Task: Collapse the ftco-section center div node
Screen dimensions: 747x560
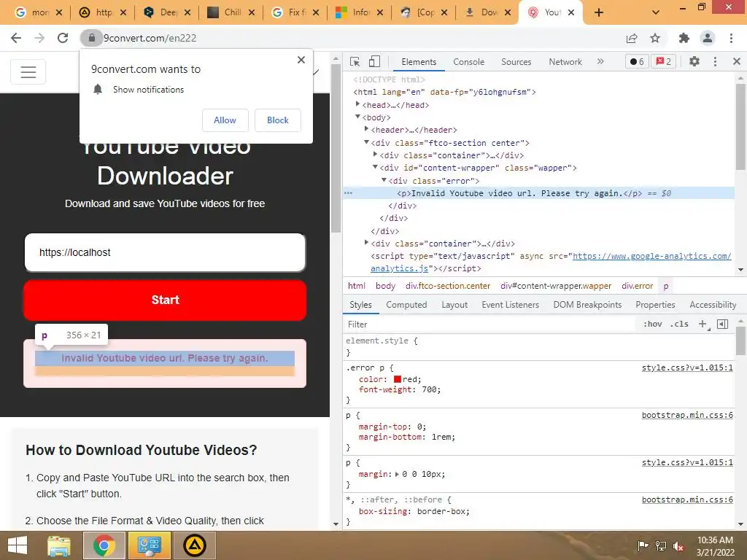Action: [366, 142]
